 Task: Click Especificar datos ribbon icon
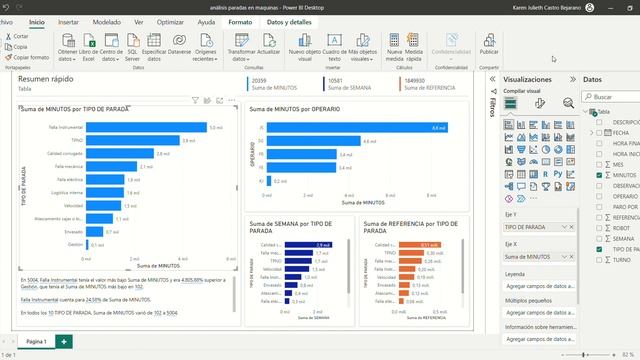154,41
